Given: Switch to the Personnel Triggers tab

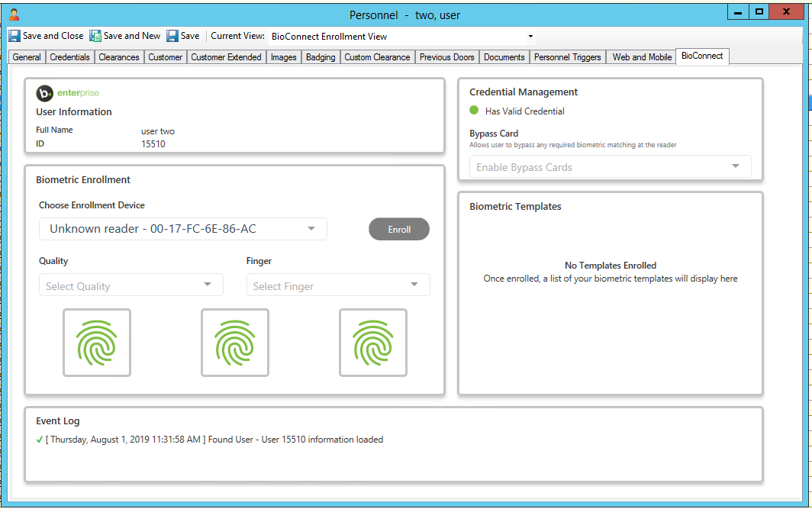Looking at the screenshot, I should (568, 57).
